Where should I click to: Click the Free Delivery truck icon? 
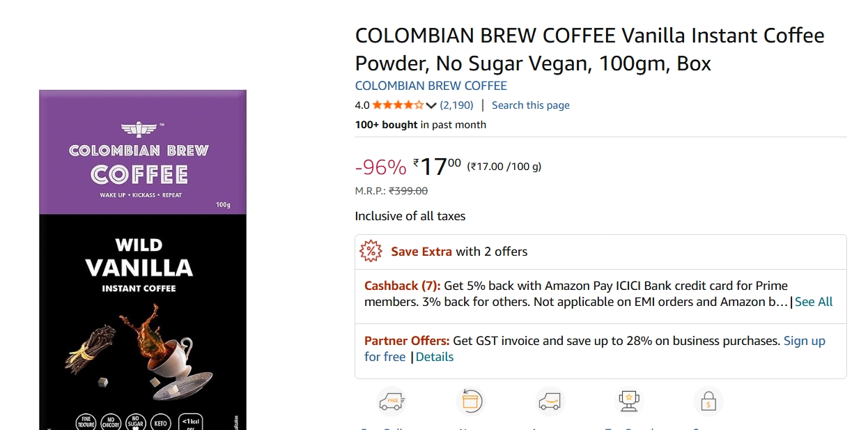[391, 401]
